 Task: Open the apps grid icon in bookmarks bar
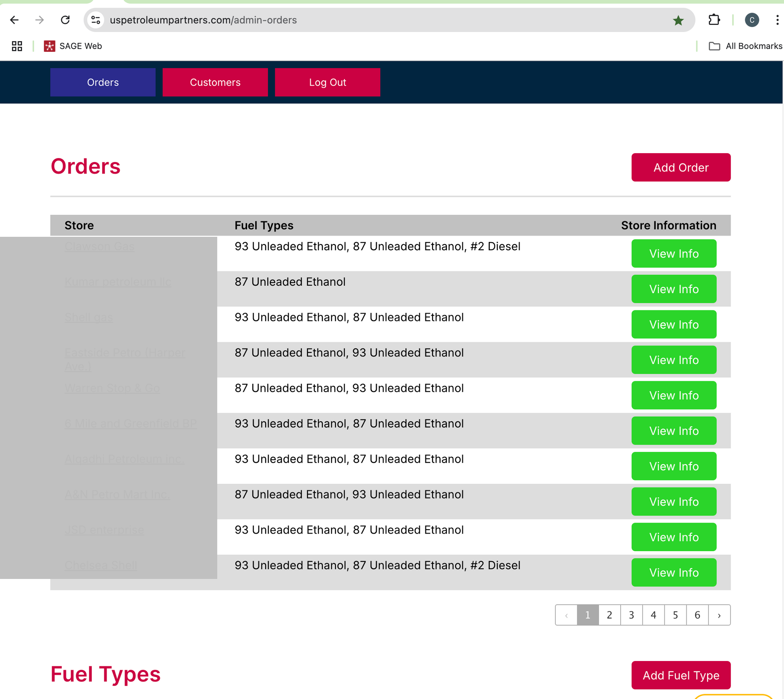[x=17, y=46]
